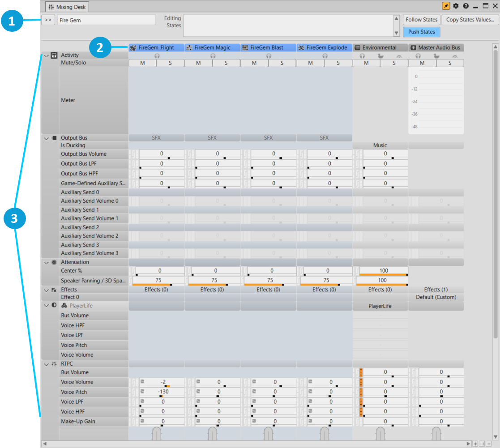Click the Copy States Values button

[470, 20]
